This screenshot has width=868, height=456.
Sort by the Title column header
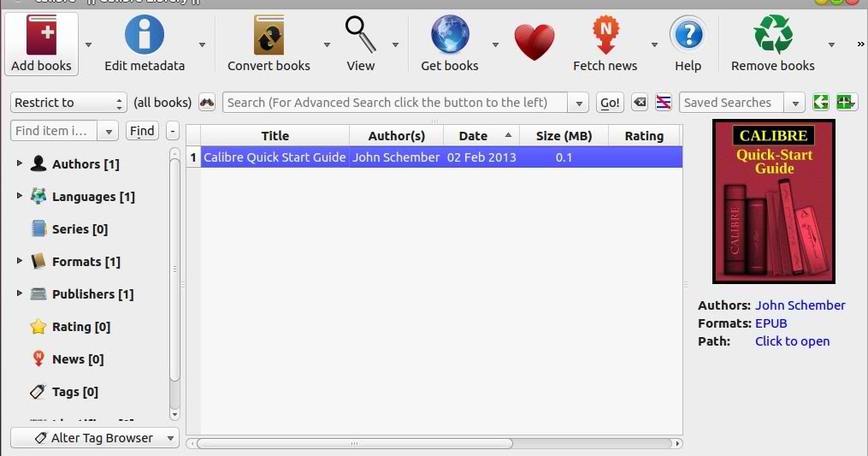coord(275,136)
